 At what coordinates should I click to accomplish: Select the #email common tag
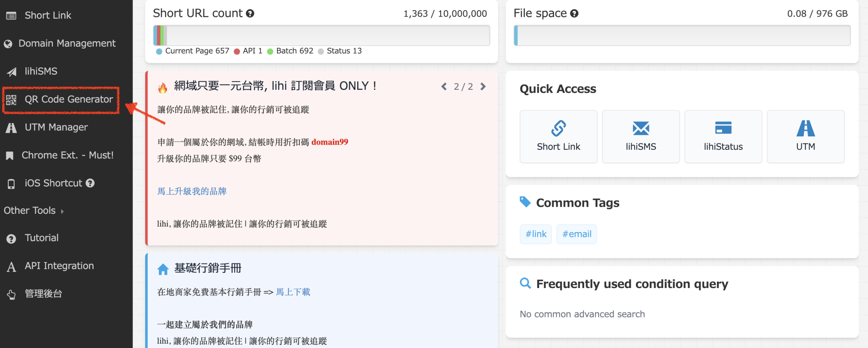pos(576,234)
